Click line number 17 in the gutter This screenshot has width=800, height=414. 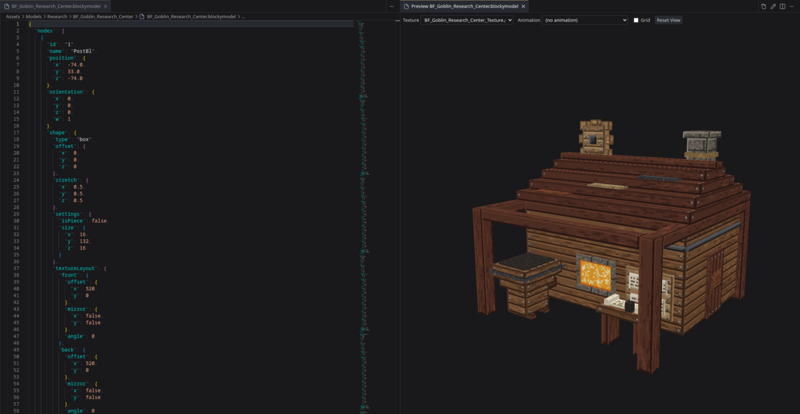click(x=17, y=132)
